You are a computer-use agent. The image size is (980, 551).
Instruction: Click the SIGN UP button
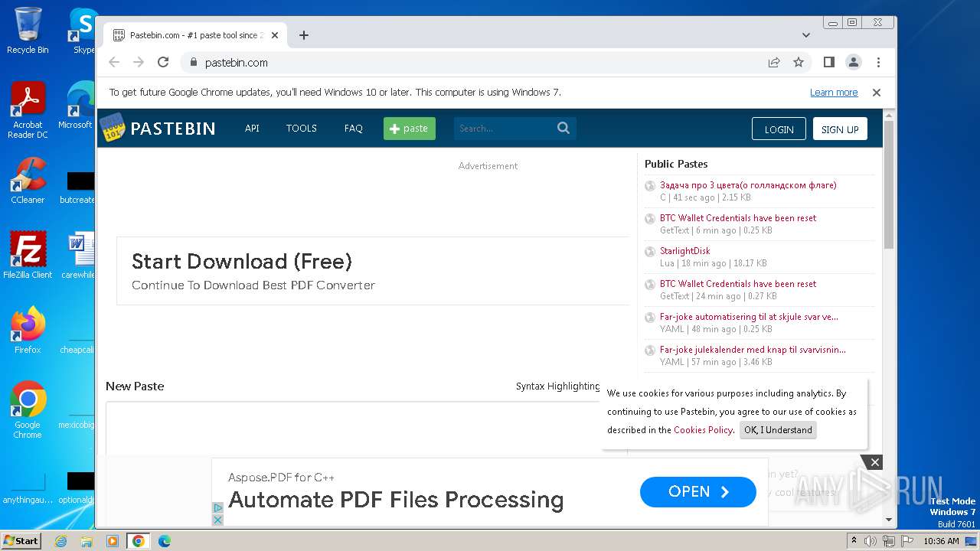(840, 129)
